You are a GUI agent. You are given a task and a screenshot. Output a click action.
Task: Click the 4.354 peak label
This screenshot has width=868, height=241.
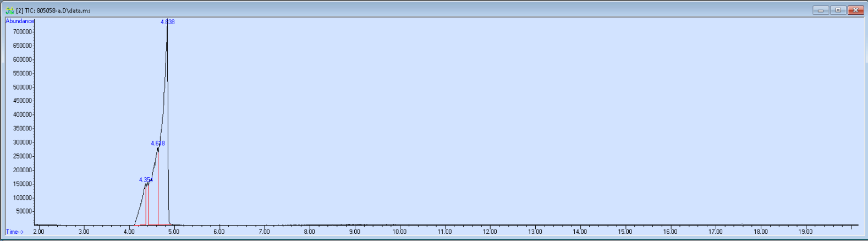pyautogui.click(x=146, y=180)
